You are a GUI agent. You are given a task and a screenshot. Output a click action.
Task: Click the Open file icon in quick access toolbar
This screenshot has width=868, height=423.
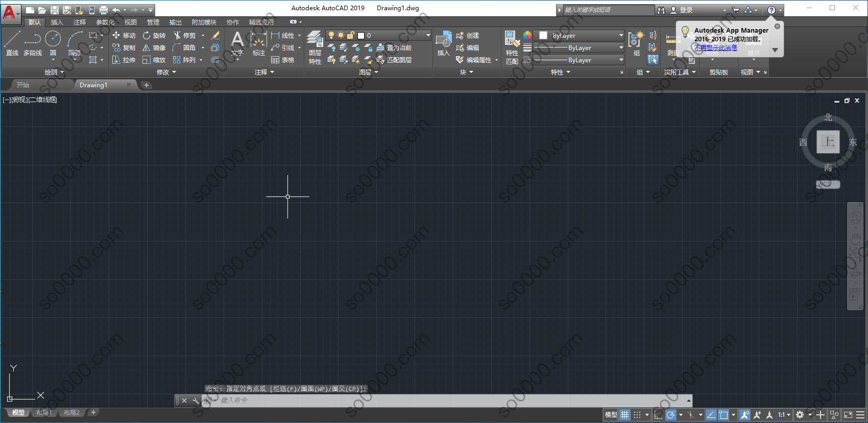[x=42, y=10]
